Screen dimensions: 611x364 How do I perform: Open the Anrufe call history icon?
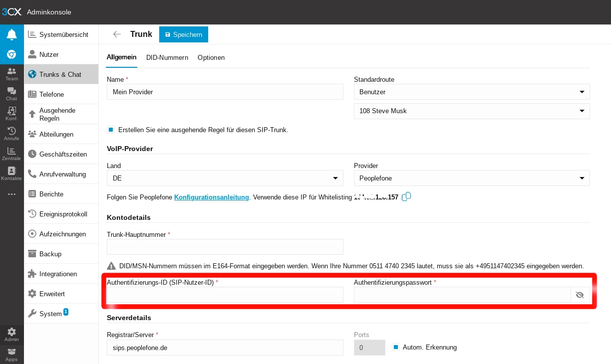click(x=11, y=134)
